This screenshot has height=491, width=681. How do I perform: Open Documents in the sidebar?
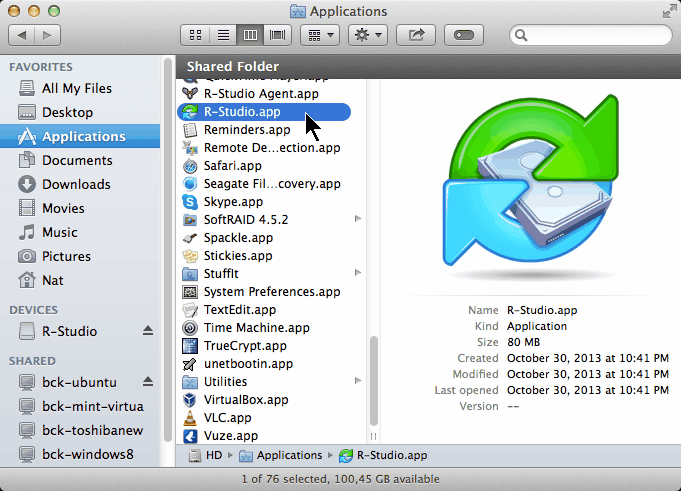click(80, 160)
